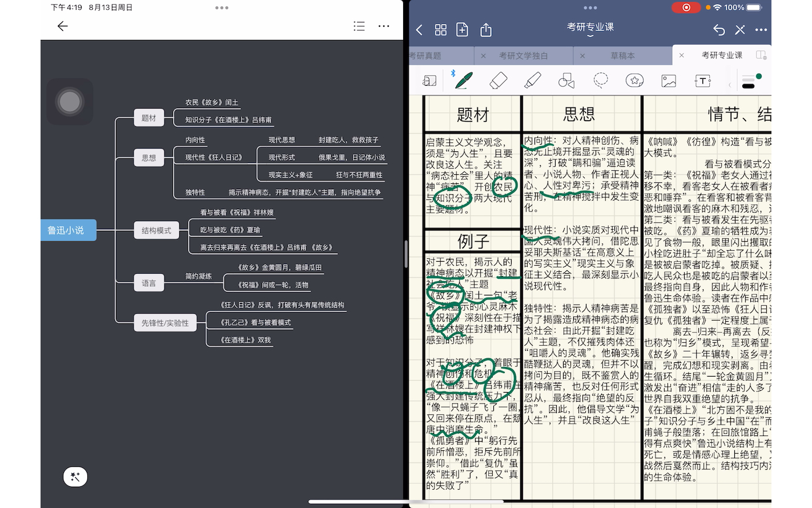Select the green pen color swatch
The width and height of the screenshot is (812, 508).
coord(759,76)
